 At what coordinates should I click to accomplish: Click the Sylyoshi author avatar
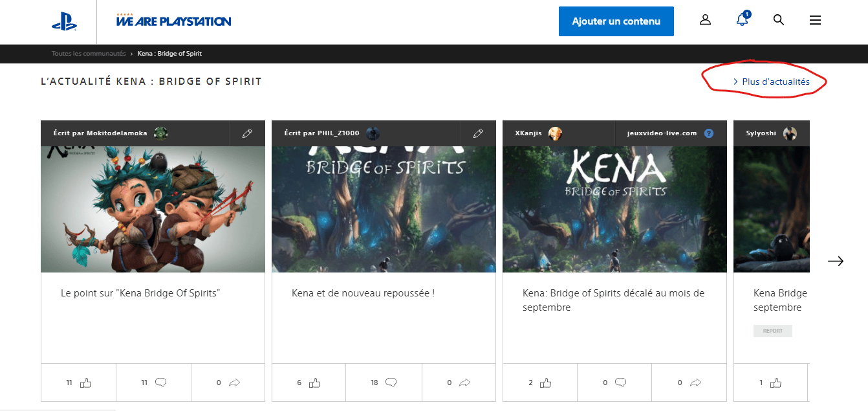click(790, 133)
